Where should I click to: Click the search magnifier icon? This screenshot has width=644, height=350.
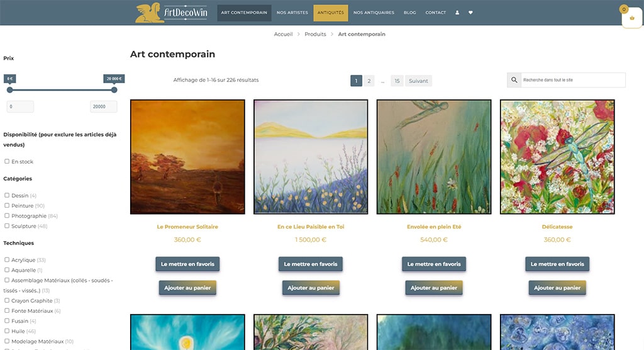[x=514, y=80]
